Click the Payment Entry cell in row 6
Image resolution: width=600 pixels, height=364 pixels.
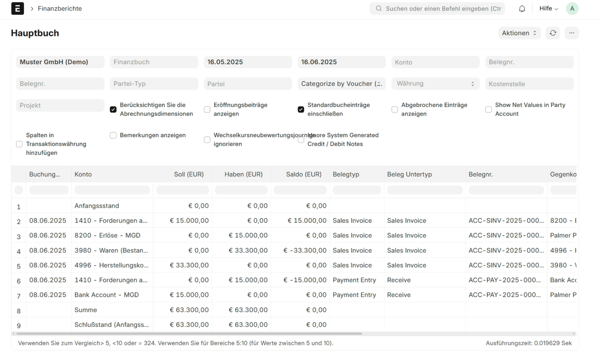357,280
